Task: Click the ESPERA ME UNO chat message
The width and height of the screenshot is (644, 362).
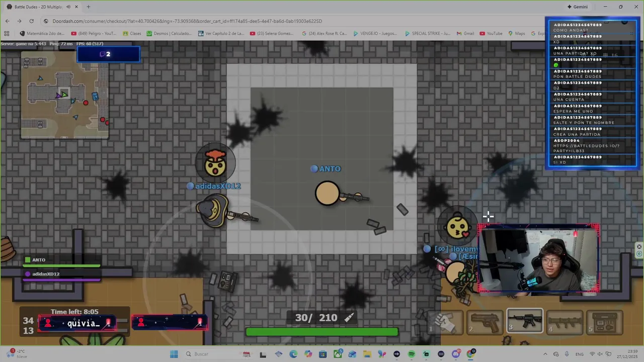Action: pos(573,111)
